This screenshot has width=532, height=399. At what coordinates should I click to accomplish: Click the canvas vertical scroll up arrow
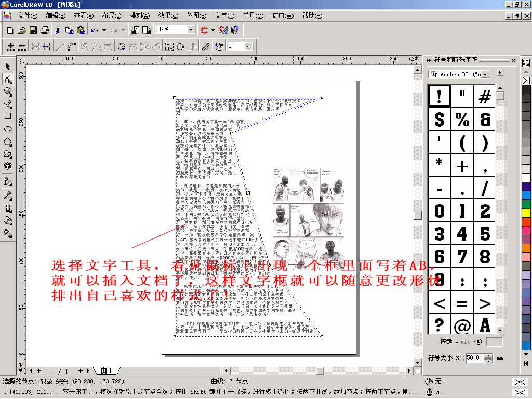click(418, 70)
